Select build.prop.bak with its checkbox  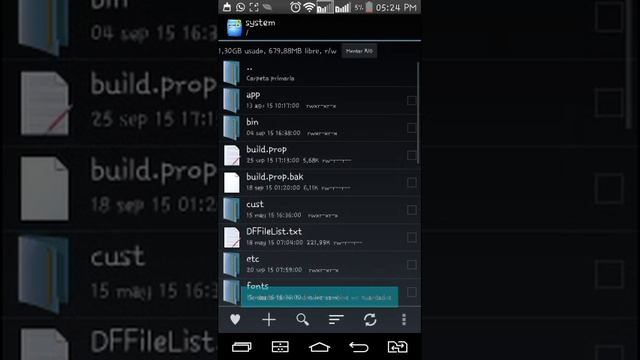click(411, 182)
